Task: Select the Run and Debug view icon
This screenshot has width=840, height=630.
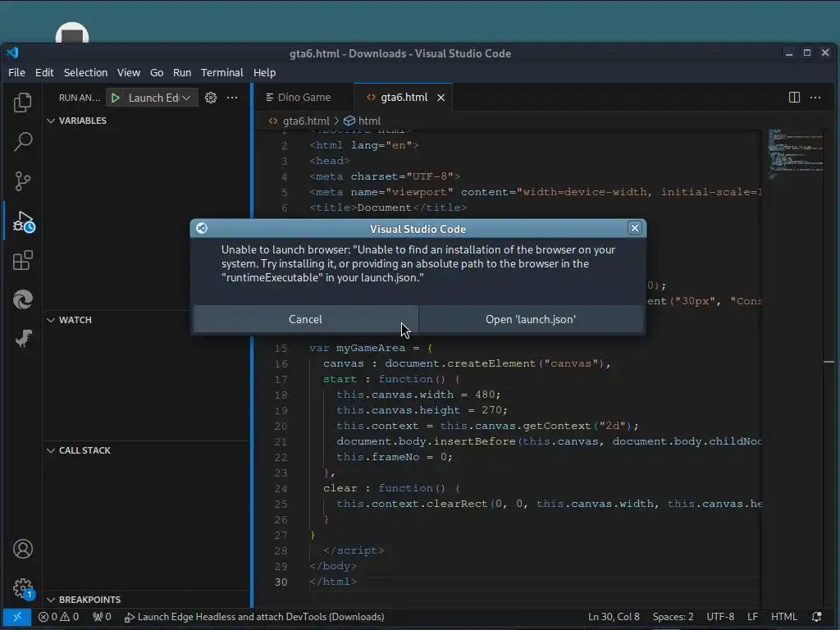Action: [22, 221]
